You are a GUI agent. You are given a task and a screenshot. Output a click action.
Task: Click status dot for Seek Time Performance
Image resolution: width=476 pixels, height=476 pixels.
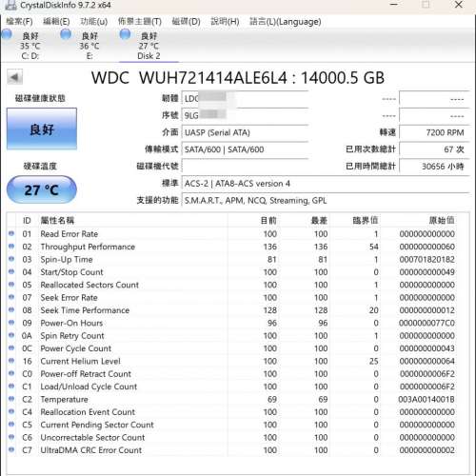click(x=11, y=310)
